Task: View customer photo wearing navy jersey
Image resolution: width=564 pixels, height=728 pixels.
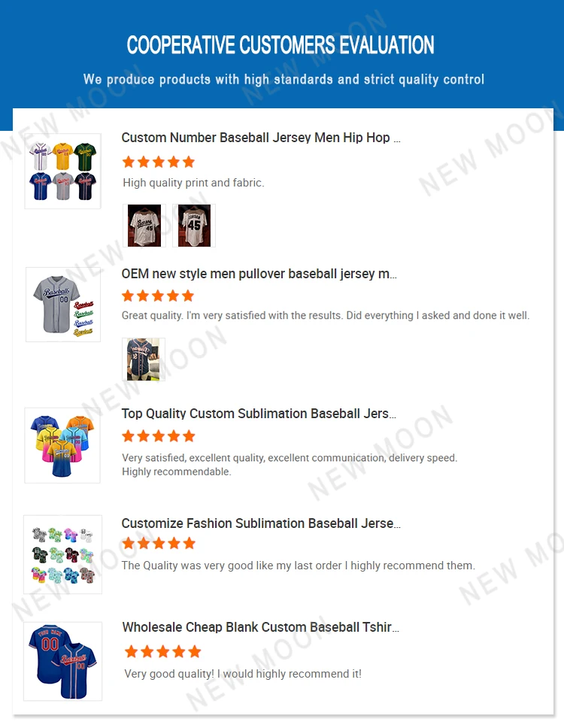Action: tap(144, 359)
